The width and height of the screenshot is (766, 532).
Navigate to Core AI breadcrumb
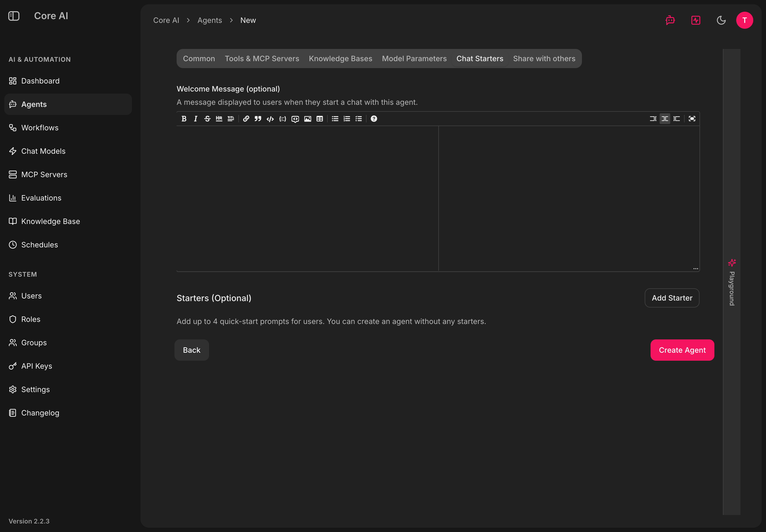pos(166,20)
